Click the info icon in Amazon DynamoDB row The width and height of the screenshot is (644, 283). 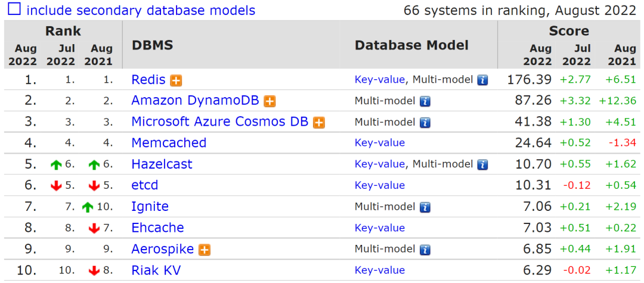425,101
